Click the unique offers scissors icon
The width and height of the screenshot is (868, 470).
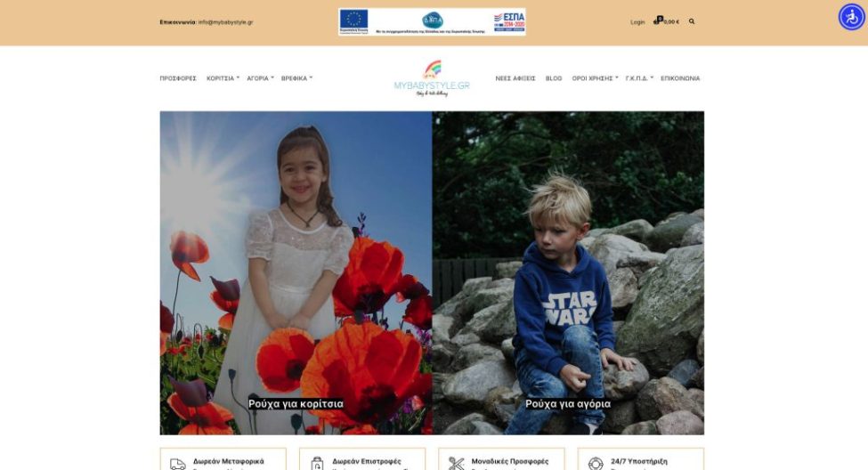click(457, 464)
